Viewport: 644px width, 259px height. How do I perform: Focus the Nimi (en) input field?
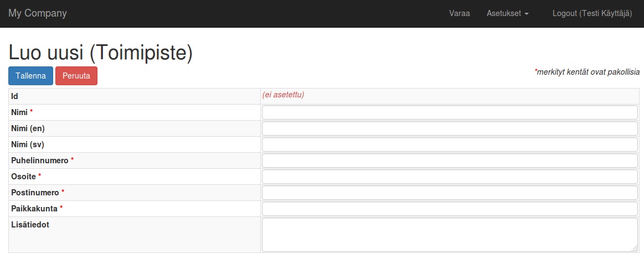(x=450, y=128)
